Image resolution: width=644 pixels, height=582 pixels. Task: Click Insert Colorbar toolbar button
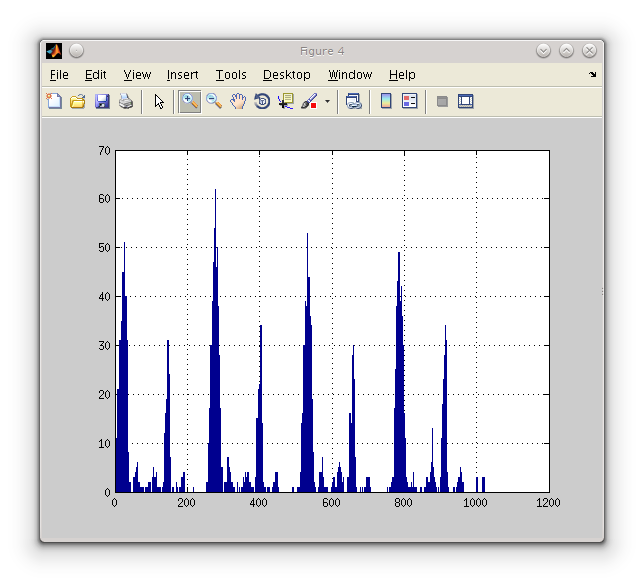click(x=386, y=101)
